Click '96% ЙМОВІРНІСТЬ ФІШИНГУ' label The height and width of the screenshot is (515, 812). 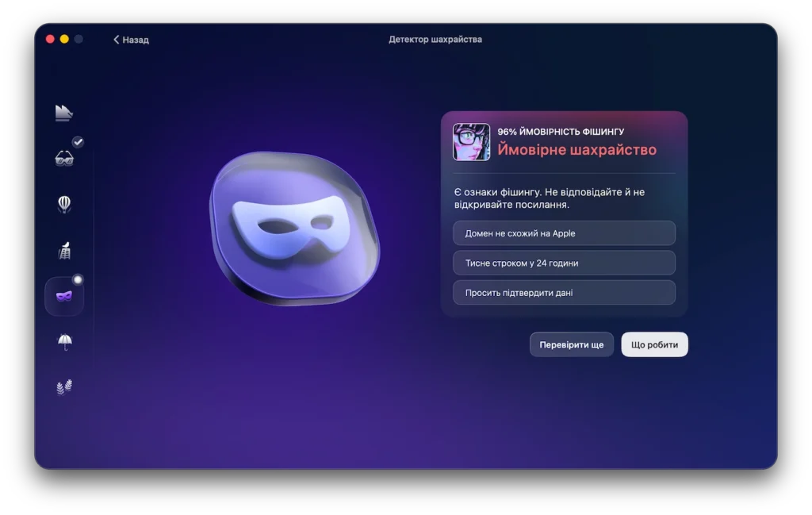(561, 132)
